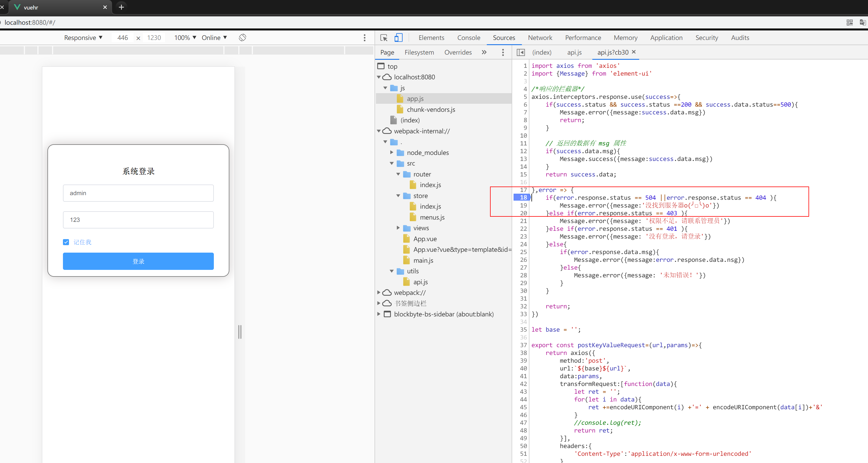868x463 pixels.
Task: Expand the views folder
Action: (398, 228)
